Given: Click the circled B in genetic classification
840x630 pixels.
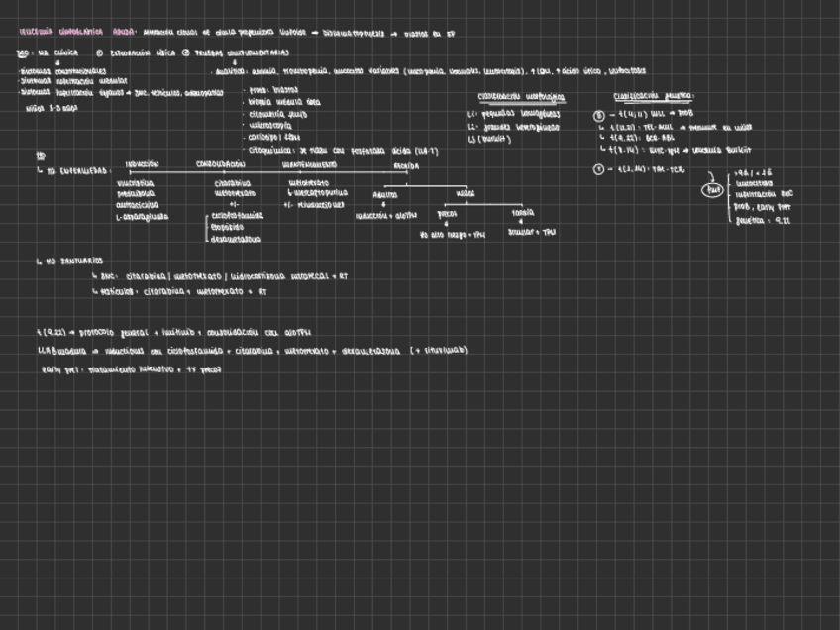Looking at the screenshot, I should click(597, 115).
